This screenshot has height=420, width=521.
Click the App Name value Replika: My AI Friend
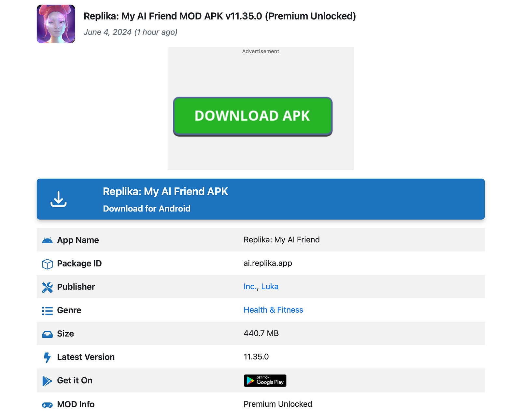pyautogui.click(x=282, y=240)
